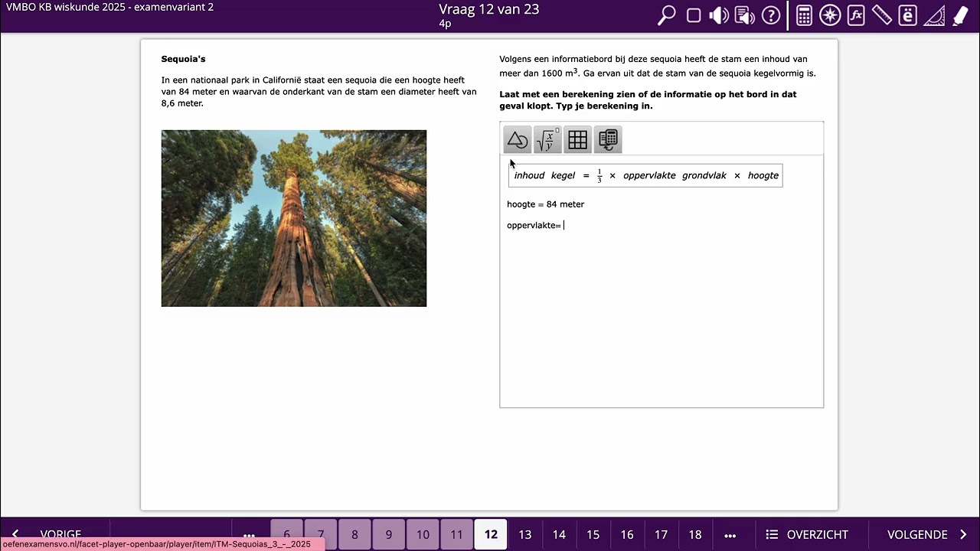Jump to question 17
Screen dimensions: 980x551
(x=661, y=534)
